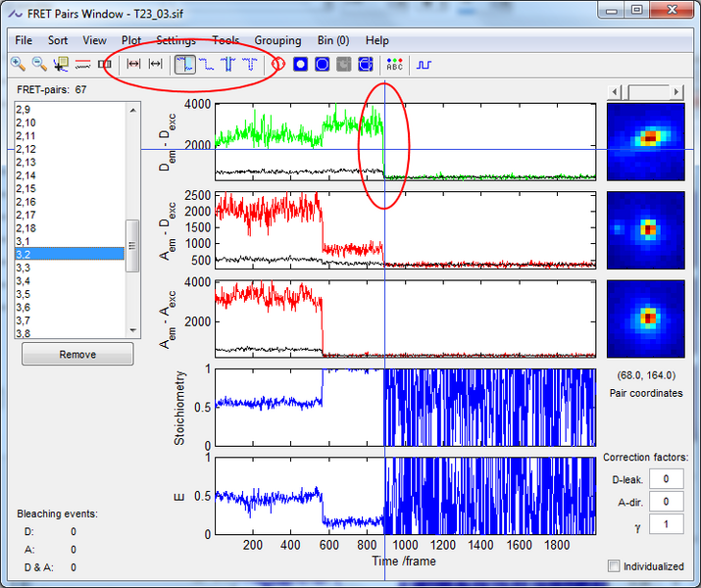Viewport: 701px width, 588px height.
Task: Open the Grouping menu
Action: click(x=277, y=40)
